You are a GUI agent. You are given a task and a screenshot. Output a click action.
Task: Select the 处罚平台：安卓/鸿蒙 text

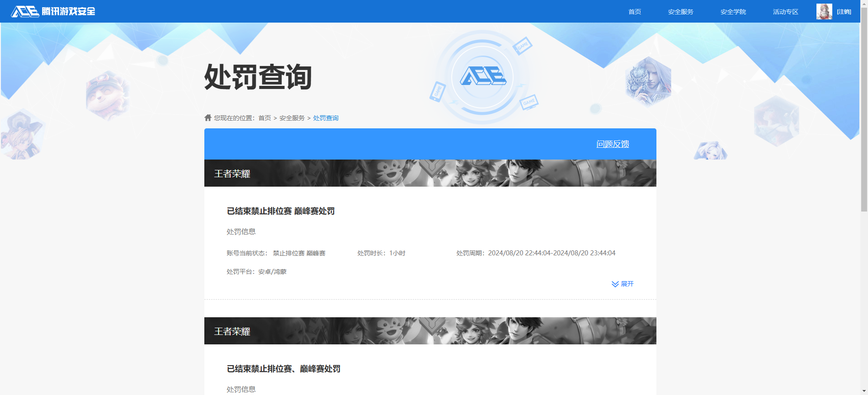click(256, 272)
